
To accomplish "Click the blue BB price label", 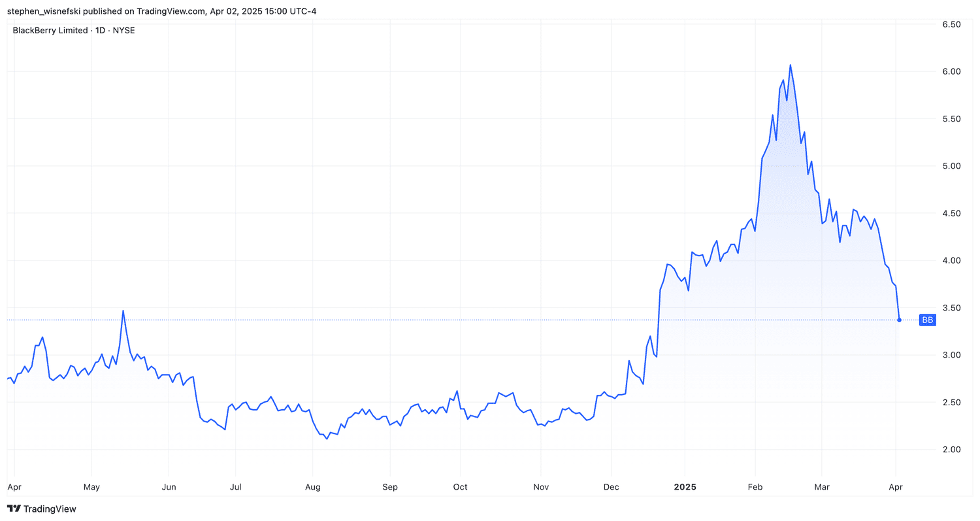I will pyautogui.click(x=927, y=320).
